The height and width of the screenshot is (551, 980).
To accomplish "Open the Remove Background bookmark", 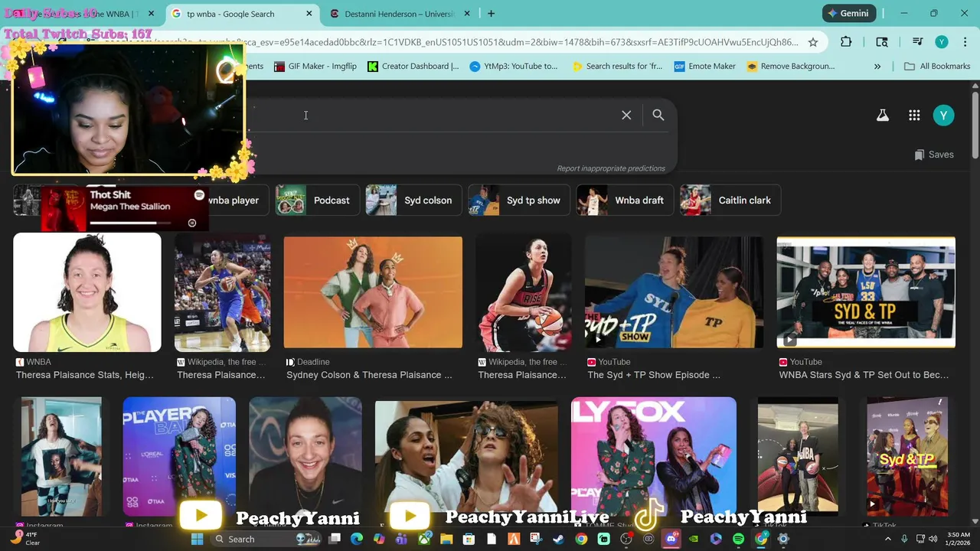I will pyautogui.click(x=791, y=67).
